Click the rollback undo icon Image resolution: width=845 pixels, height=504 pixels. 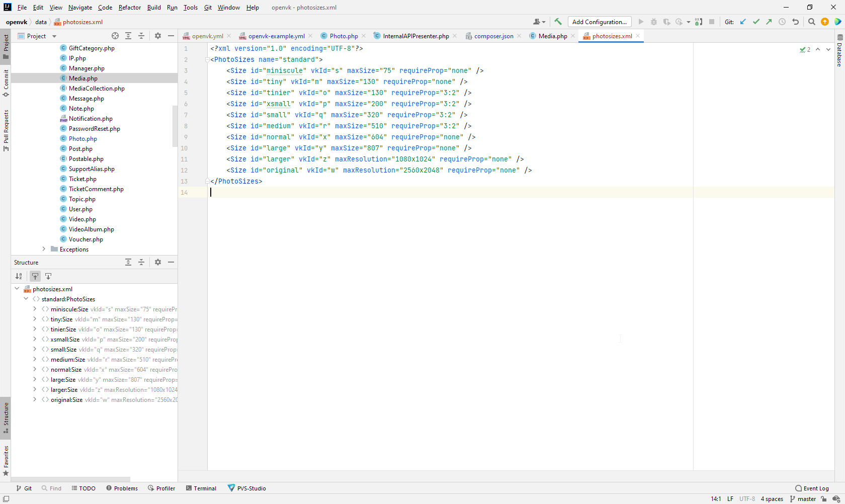[x=795, y=22]
